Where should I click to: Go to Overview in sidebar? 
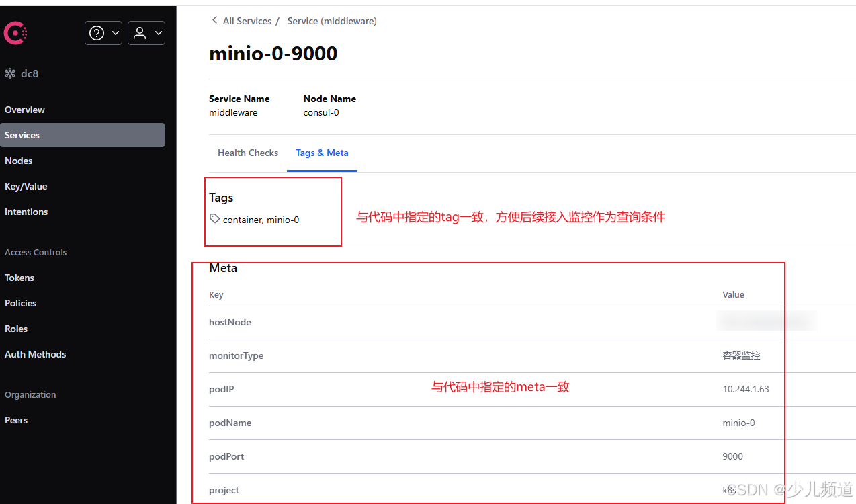click(x=25, y=110)
